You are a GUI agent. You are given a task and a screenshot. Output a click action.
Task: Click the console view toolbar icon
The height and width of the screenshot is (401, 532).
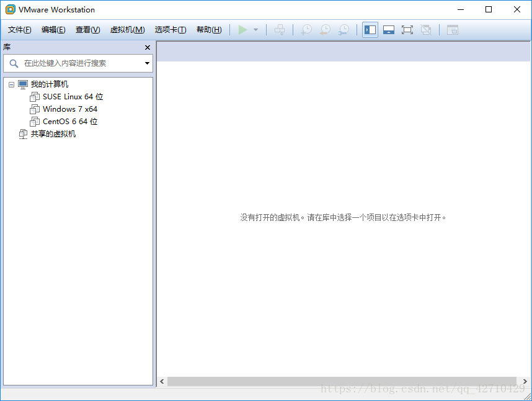[452, 30]
